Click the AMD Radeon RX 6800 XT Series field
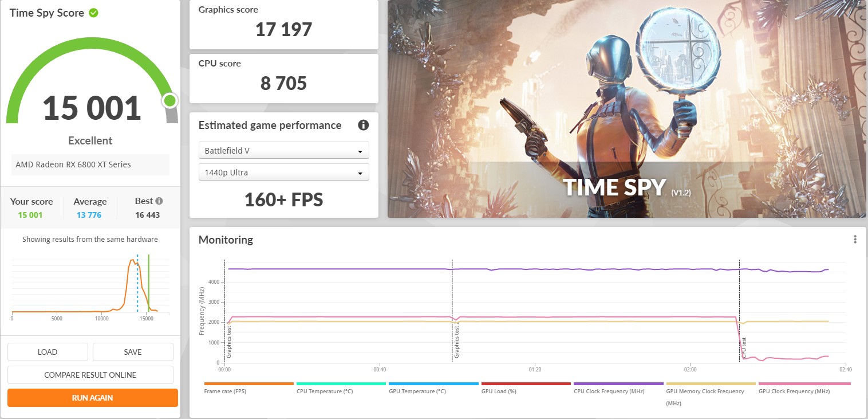The width and height of the screenshot is (868, 419). click(x=90, y=165)
